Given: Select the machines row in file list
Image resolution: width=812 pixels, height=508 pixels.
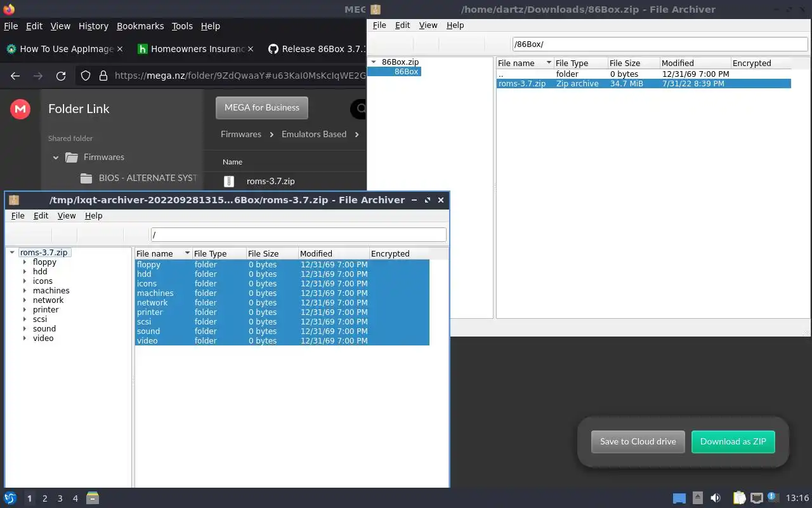Looking at the screenshot, I should (x=282, y=293).
